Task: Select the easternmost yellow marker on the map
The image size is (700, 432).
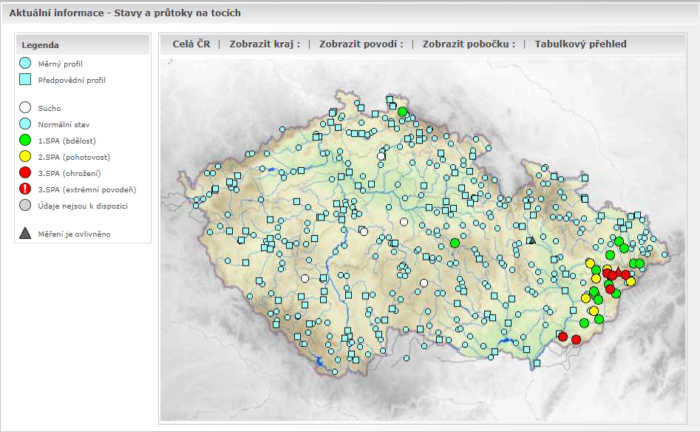Action: coord(631,282)
